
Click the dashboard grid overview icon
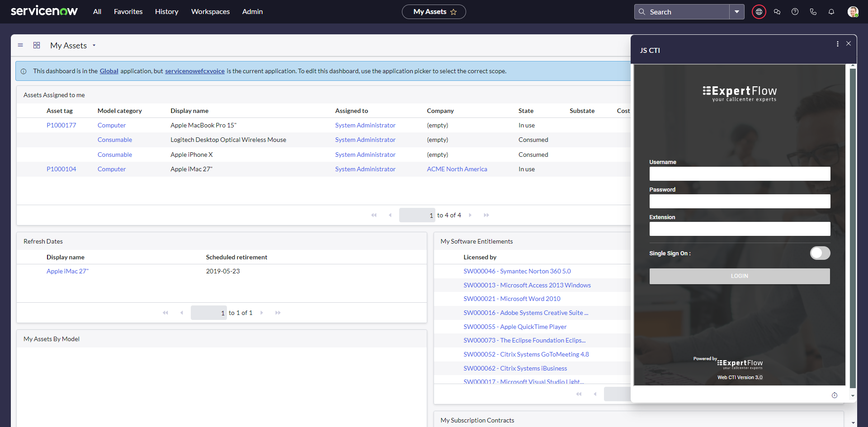(x=37, y=45)
